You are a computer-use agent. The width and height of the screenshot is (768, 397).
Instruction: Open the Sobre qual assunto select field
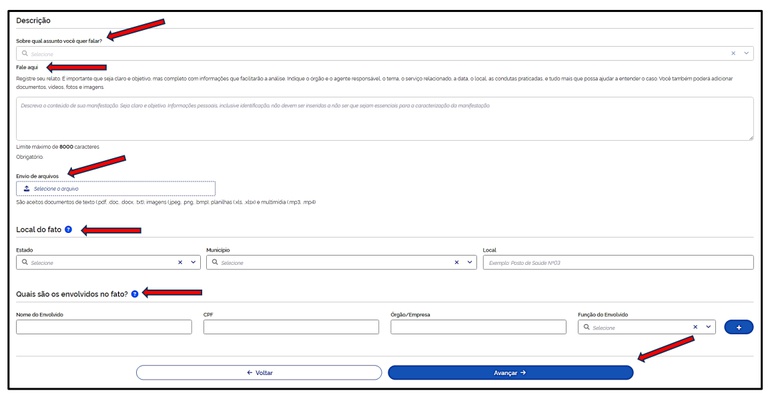pos(384,53)
